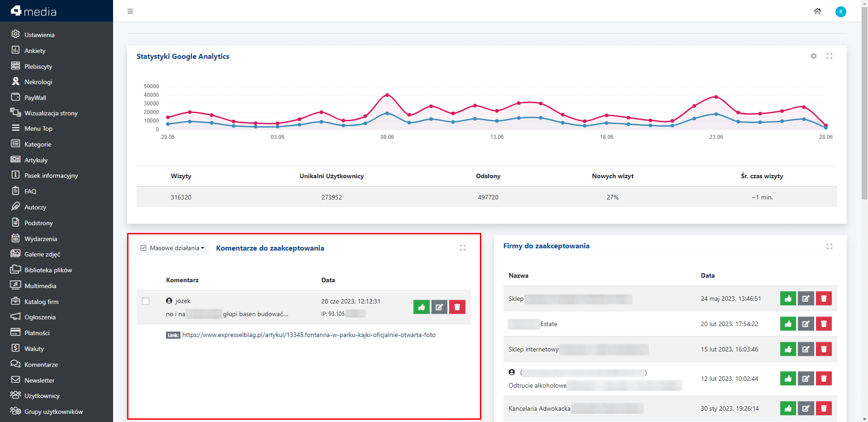Approve the Odtrucie alkoholowe company
This screenshot has width=868, height=422.
788,379
